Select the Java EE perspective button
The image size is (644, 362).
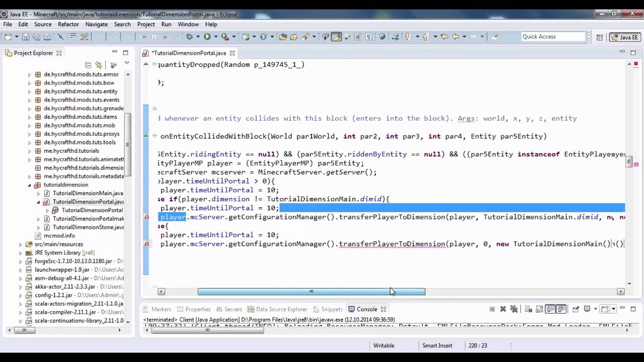(x=624, y=37)
